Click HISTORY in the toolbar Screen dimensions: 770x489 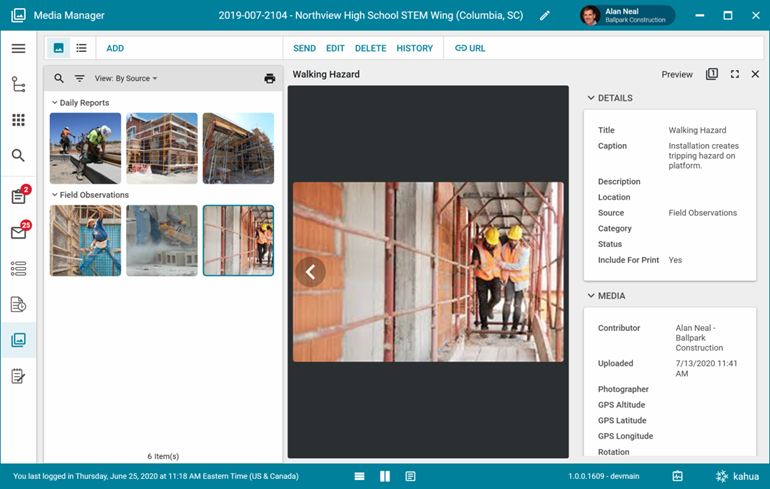tap(414, 48)
